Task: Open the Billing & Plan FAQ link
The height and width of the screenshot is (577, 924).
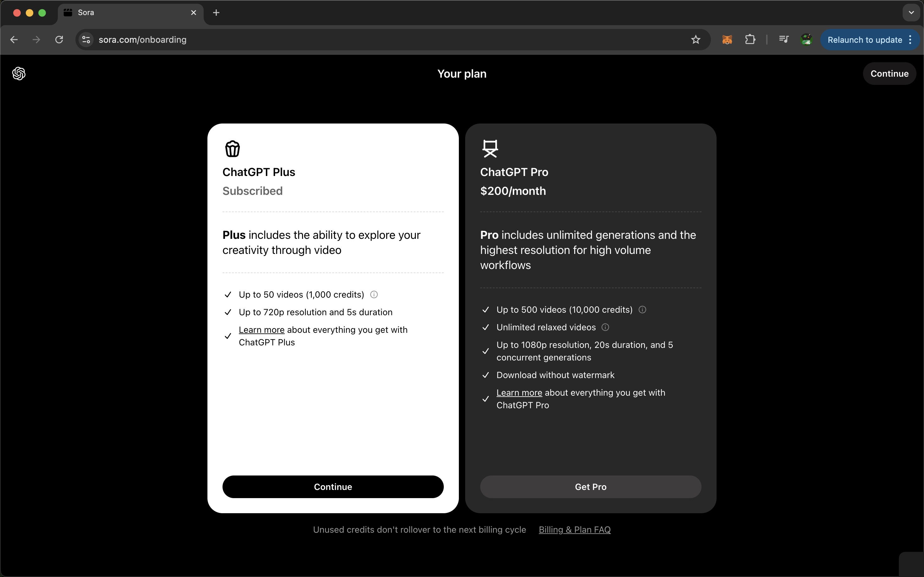Action: (575, 530)
